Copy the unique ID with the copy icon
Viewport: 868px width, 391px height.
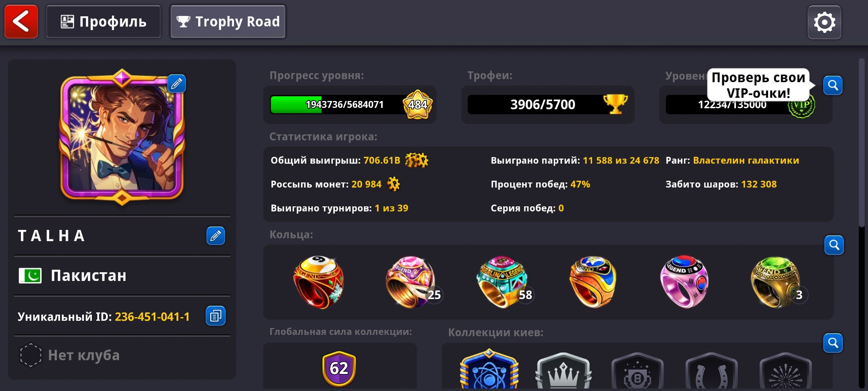point(216,316)
